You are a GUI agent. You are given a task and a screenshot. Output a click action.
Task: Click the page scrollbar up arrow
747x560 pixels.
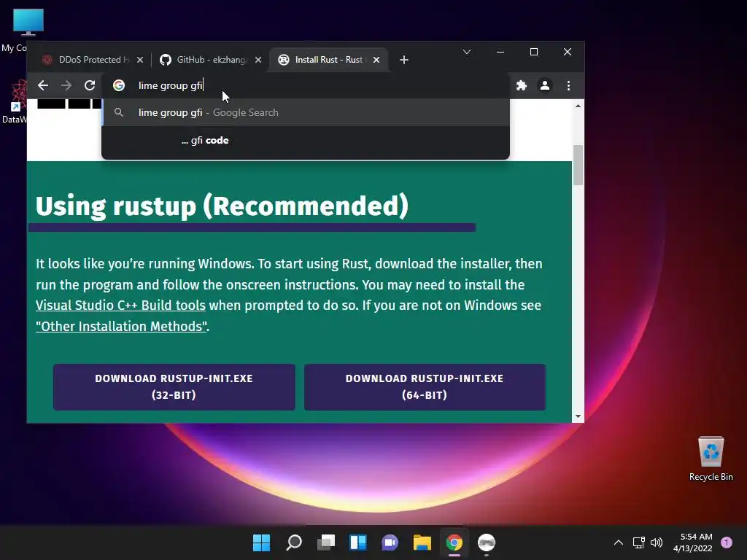(x=578, y=106)
